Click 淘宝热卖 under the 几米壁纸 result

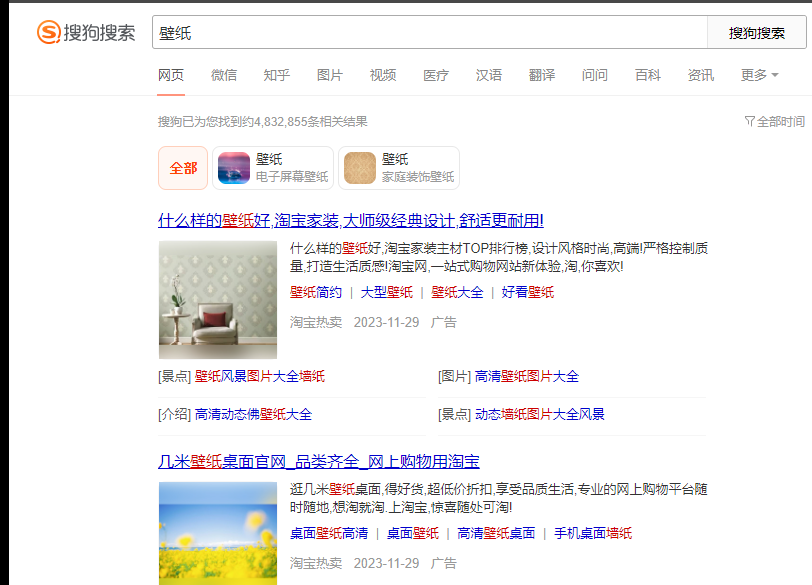click(x=316, y=563)
